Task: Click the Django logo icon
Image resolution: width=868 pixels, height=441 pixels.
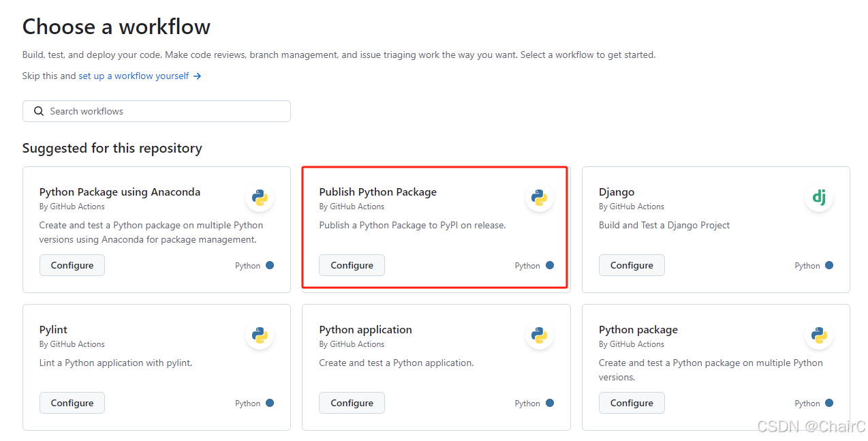Action: coord(819,198)
